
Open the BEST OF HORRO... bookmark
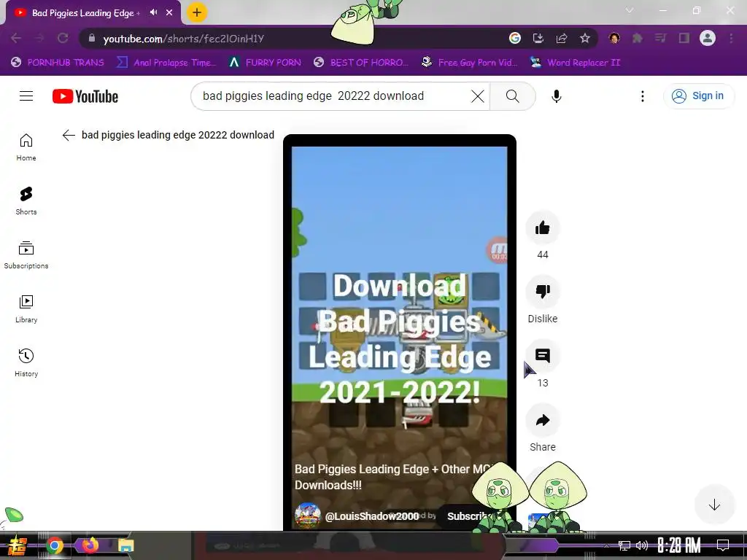click(361, 63)
